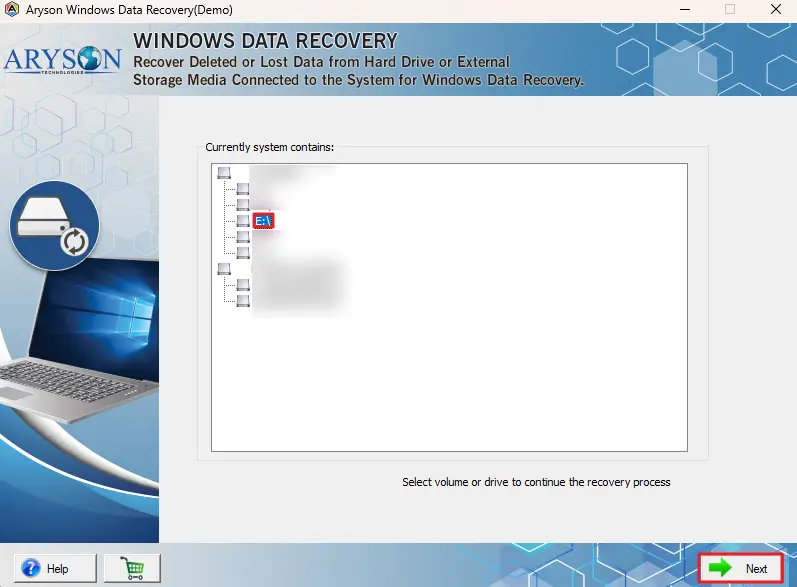
Task: Click the green arrow icon on Next
Action: (x=720, y=568)
